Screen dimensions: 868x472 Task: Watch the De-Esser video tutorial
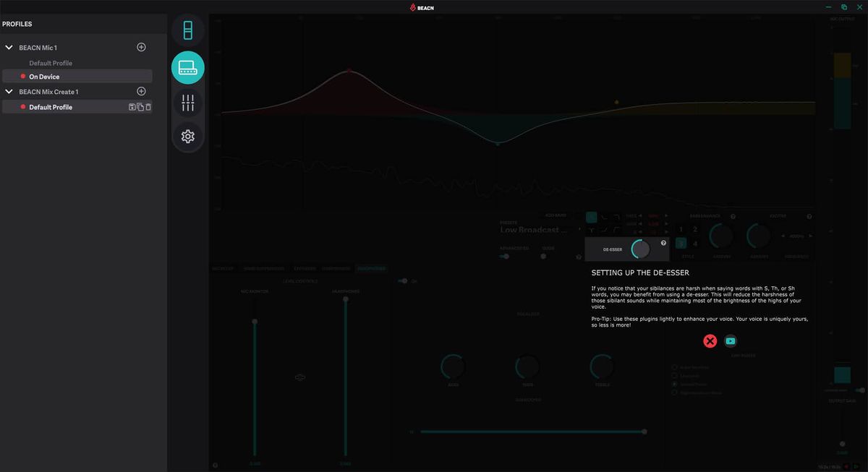pos(731,340)
